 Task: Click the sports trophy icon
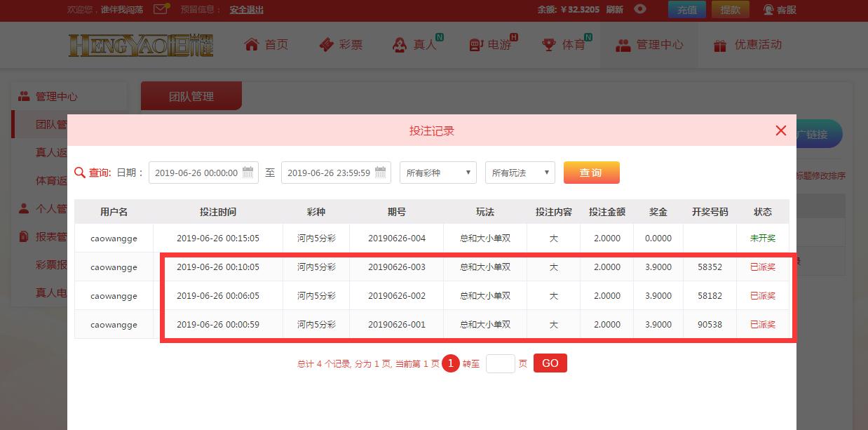pos(549,44)
